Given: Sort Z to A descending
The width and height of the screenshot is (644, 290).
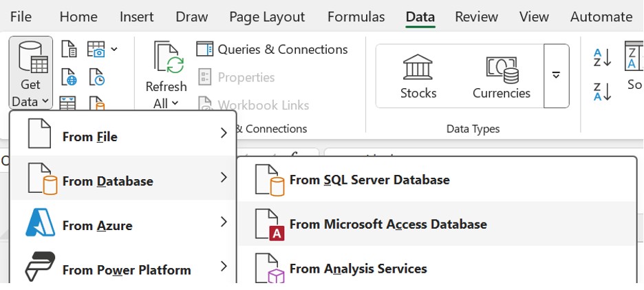Looking at the screenshot, I should [x=603, y=92].
